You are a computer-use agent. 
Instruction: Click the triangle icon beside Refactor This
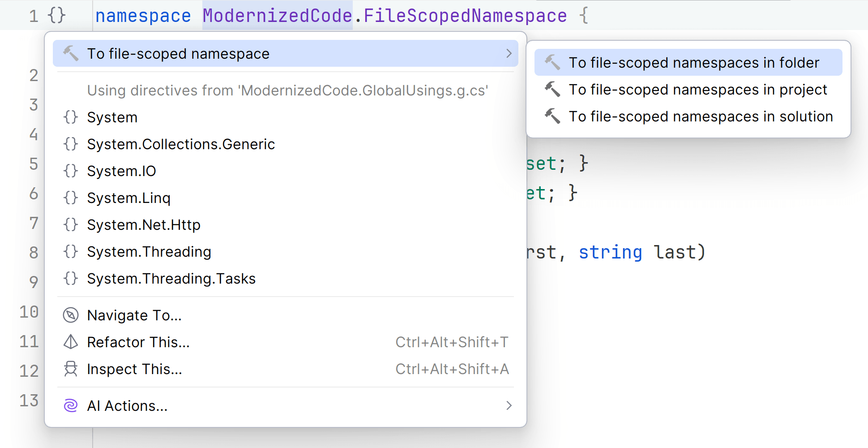point(70,342)
